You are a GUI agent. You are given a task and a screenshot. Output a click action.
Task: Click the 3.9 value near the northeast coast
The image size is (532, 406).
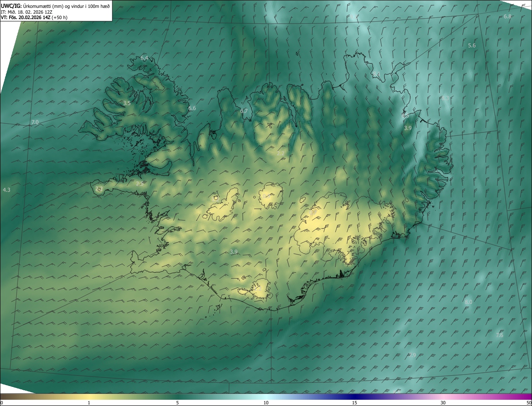(x=408, y=128)
